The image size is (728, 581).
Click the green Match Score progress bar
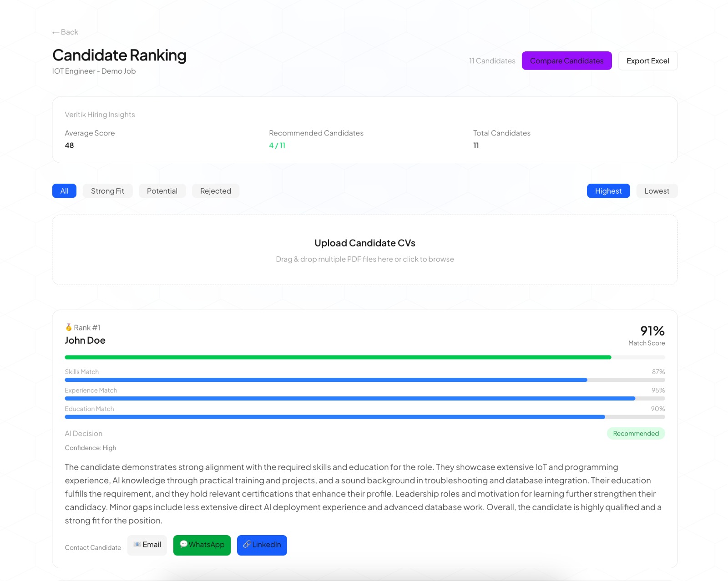(x=338, y=357)
